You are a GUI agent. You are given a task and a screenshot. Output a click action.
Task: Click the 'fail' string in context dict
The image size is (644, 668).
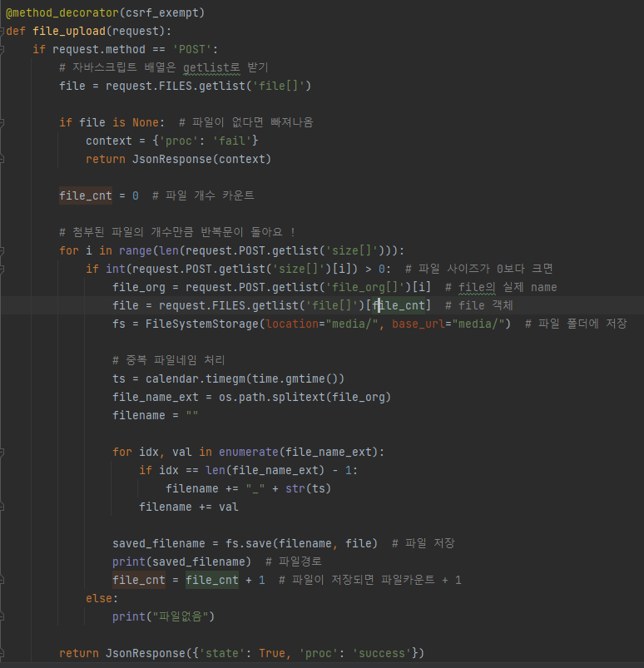point(232,141)
